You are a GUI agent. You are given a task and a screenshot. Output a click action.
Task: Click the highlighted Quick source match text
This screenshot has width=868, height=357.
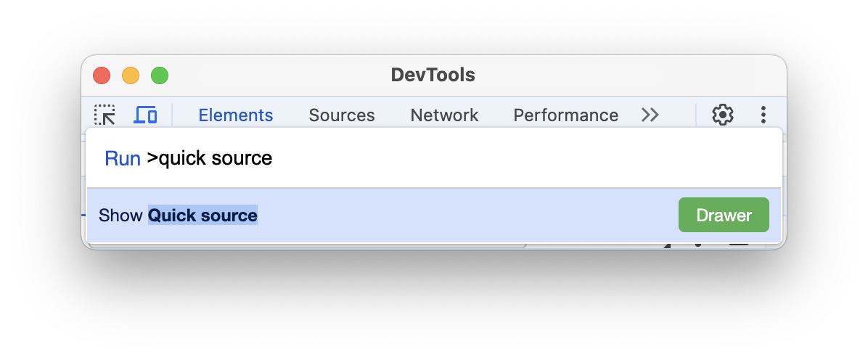click(202, 216)
